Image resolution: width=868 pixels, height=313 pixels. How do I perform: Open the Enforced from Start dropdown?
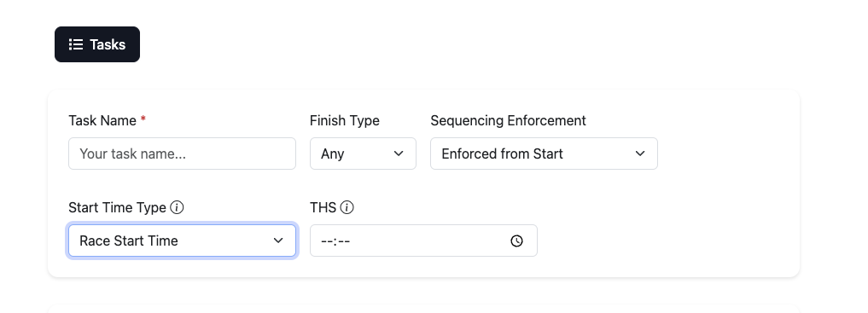pos(545,154)
